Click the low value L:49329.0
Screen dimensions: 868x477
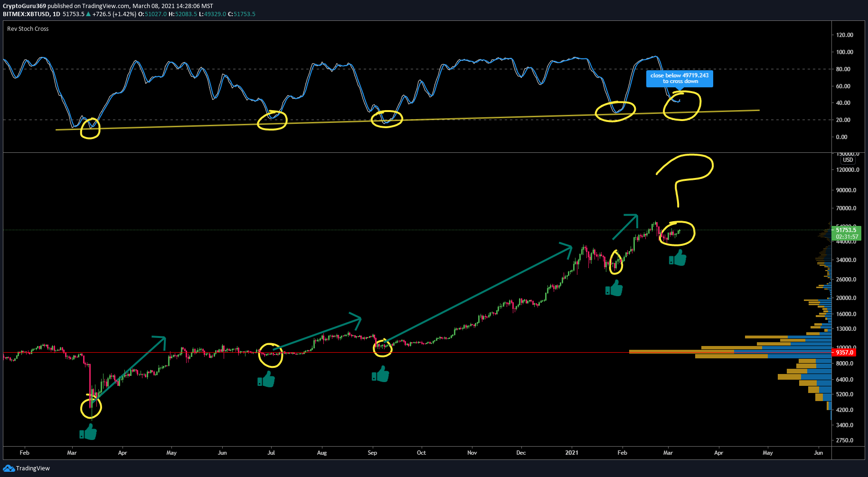tap(212, 14)
